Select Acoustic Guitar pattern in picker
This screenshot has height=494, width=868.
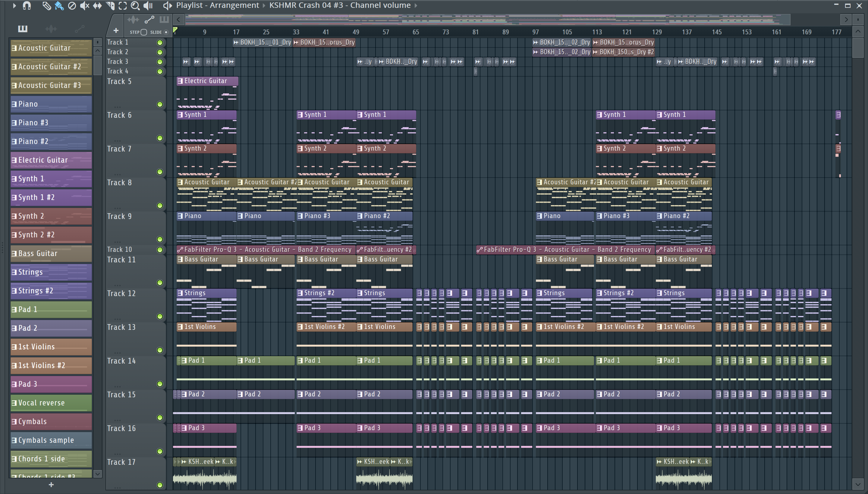pos(51,48)
